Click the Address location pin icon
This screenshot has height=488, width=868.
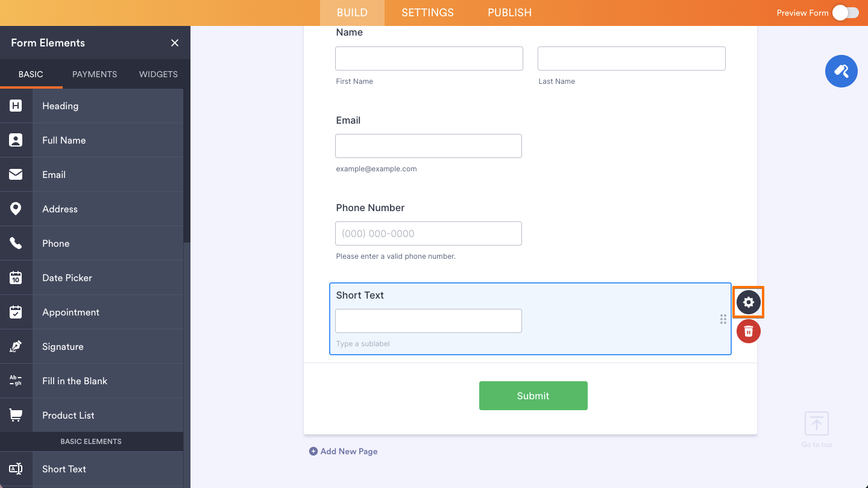tap(16, 209)
